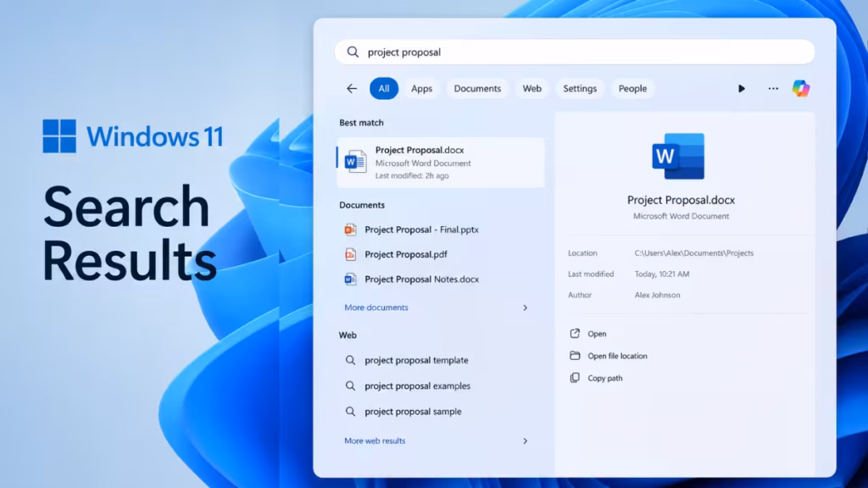
Task: Click the magnifier icon in the search box
Action: point(353,52)
